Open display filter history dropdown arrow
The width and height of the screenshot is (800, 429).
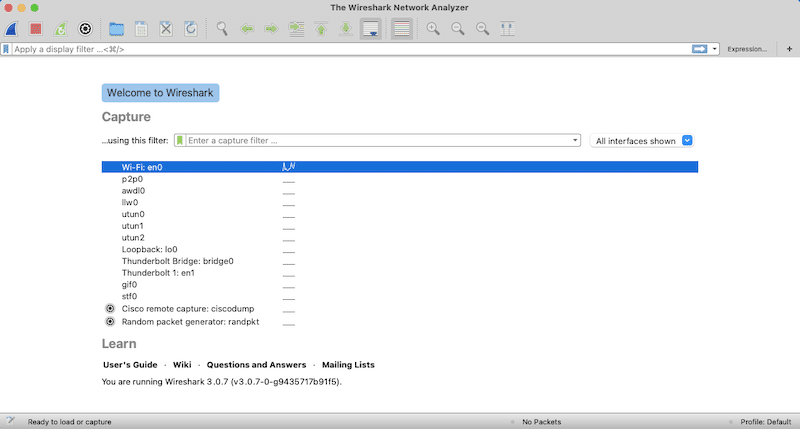[x=714, y=49]
